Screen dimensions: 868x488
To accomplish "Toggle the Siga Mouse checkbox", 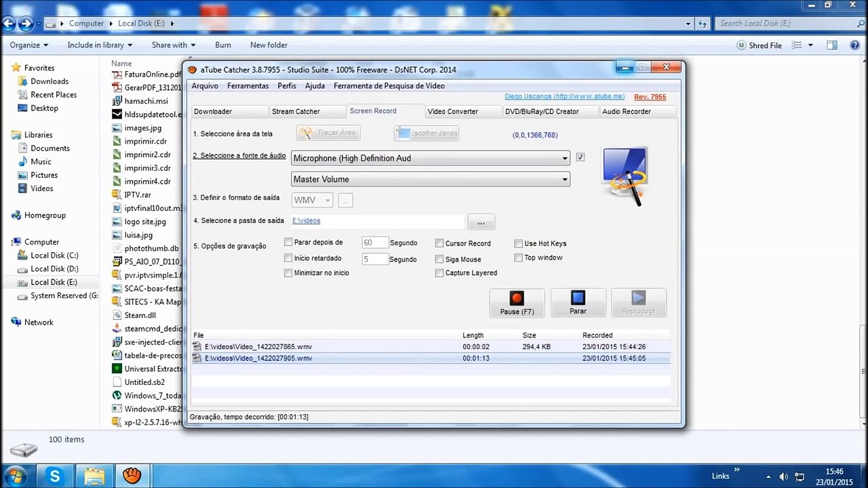I will (439, 259).
